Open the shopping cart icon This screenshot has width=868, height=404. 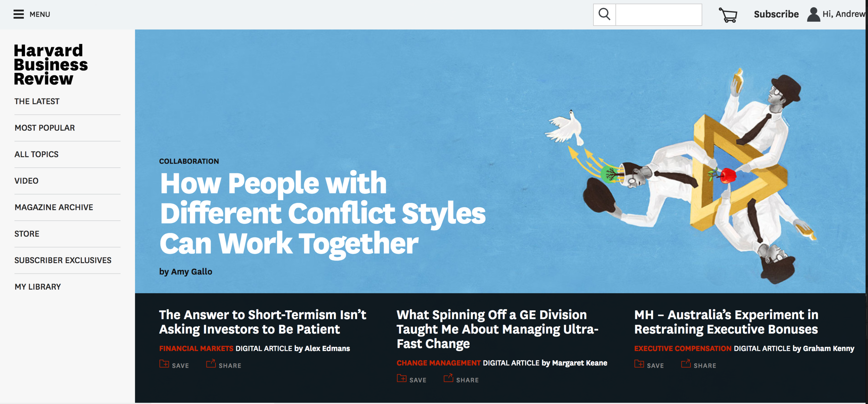point(728,15)
